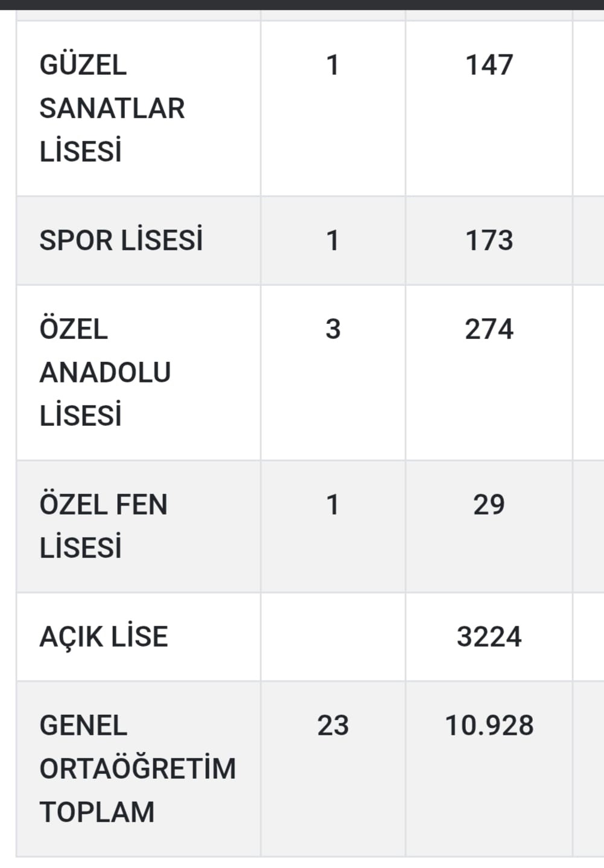Screen dimensions: 604x868
Task: Click the dark header bar above the table
Action: pyautogui.click(x=302, y=4)
